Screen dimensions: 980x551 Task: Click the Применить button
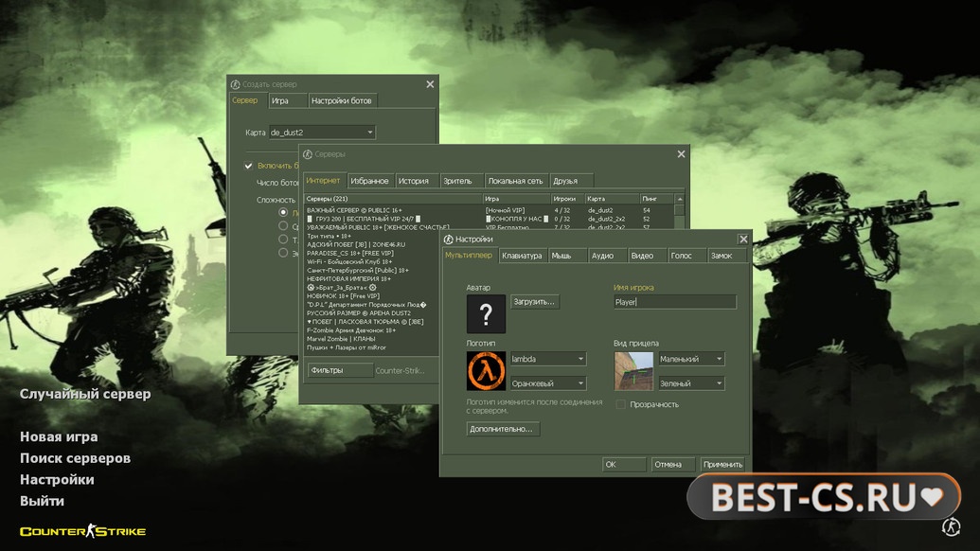coord(722,464)
